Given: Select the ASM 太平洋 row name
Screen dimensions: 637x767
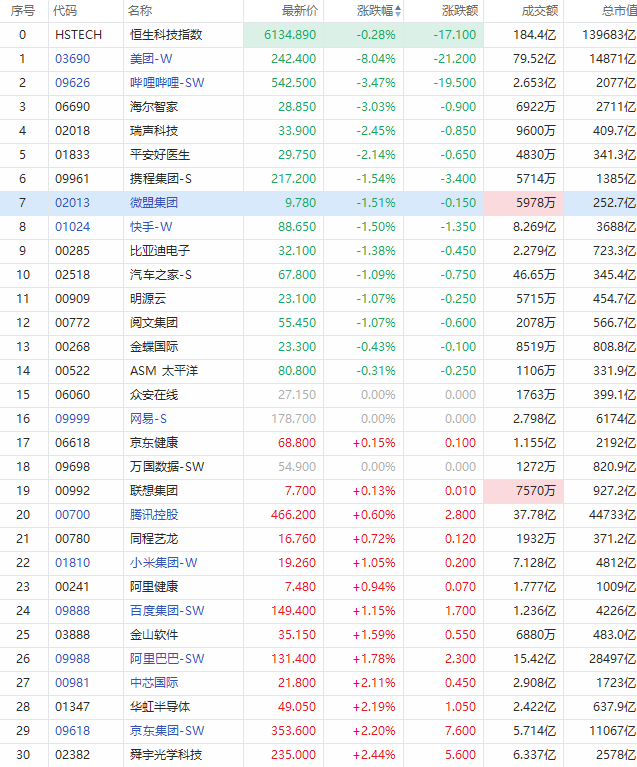Looking at the screenshot, I should [164, 370].
